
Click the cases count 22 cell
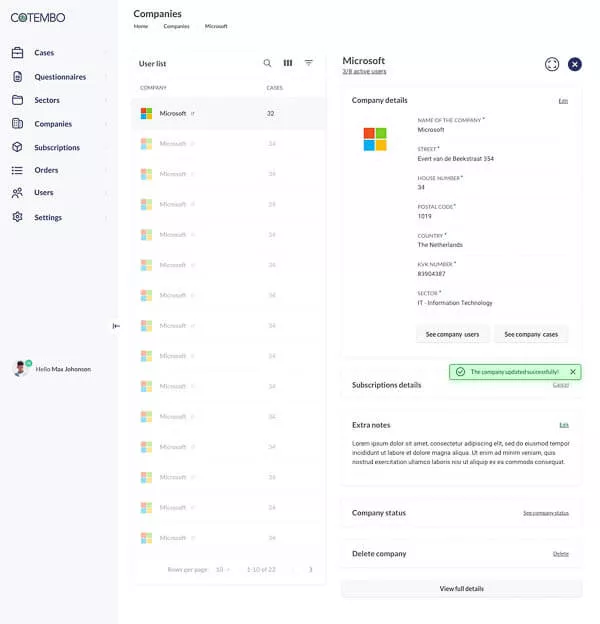271,113
